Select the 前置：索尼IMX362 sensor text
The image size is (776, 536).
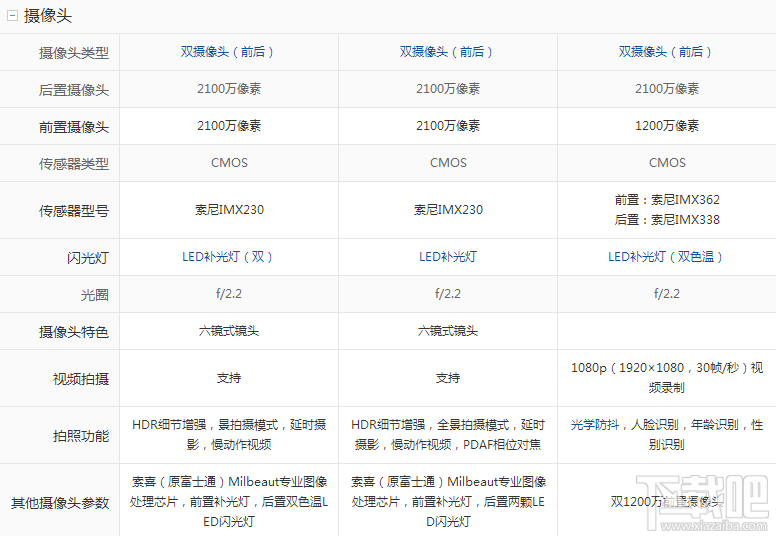tap(667, 200)
